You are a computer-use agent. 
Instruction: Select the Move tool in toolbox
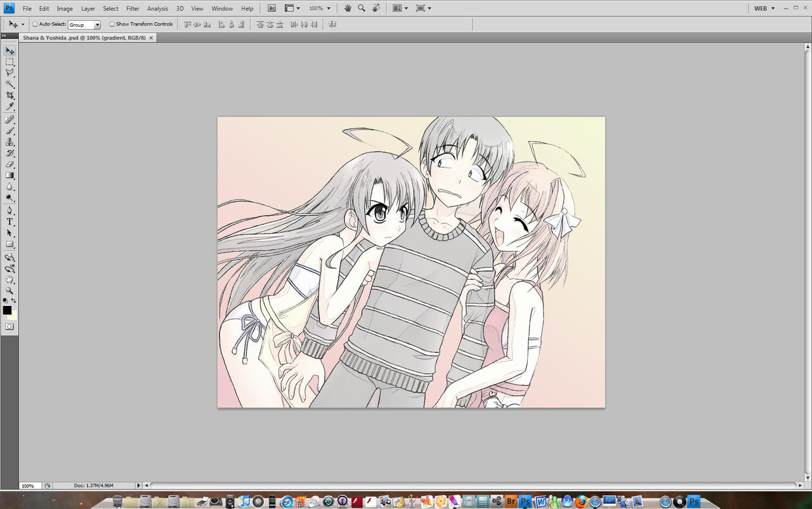tap(10, 51)
